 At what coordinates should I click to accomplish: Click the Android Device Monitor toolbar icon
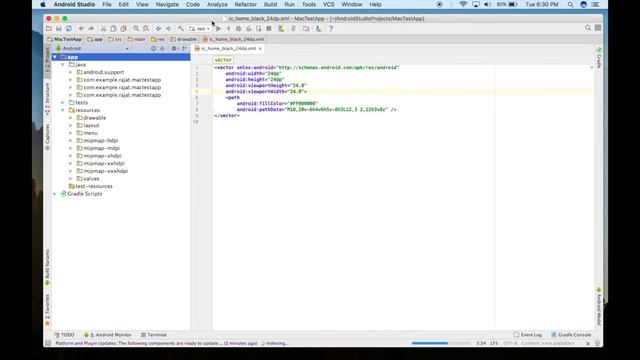(x=318, y=29)
